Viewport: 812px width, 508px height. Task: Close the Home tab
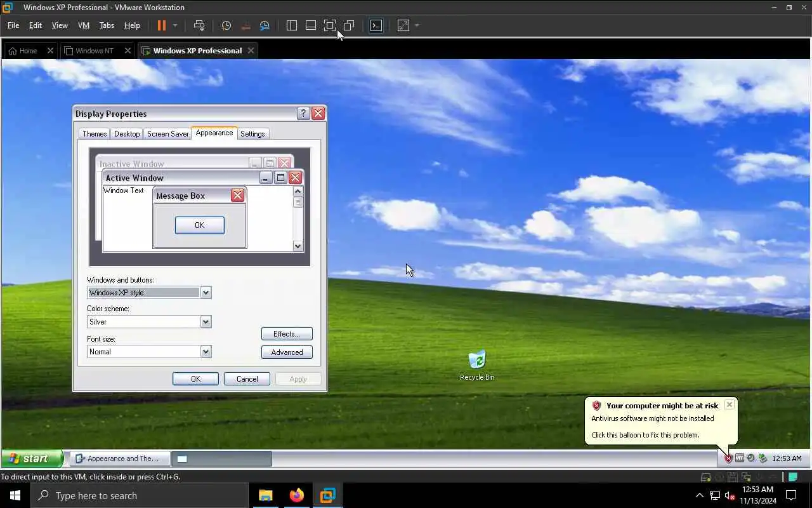(x=50, y=51)
